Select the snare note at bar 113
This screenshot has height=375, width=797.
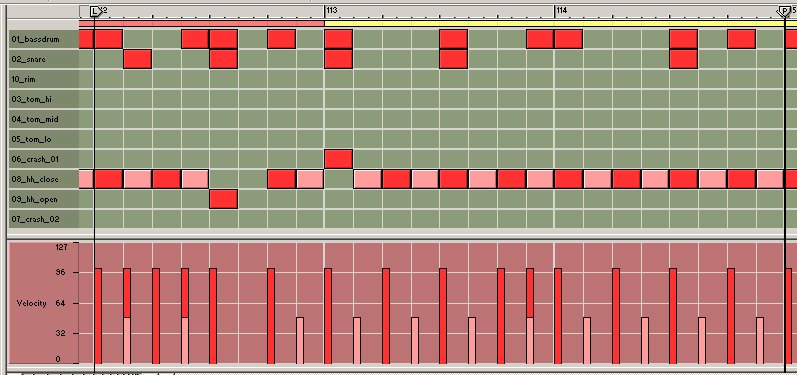pos(339,59)
